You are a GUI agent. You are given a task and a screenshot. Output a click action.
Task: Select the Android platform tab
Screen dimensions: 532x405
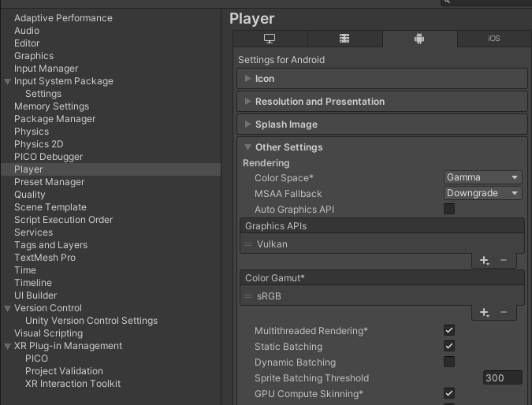pos(420,39)
